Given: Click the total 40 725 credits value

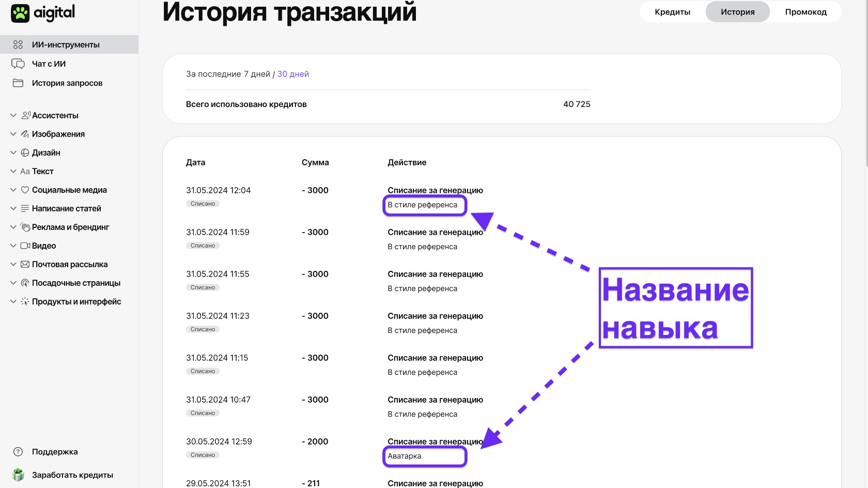Looking at the screenshot, I should point(577,104).
